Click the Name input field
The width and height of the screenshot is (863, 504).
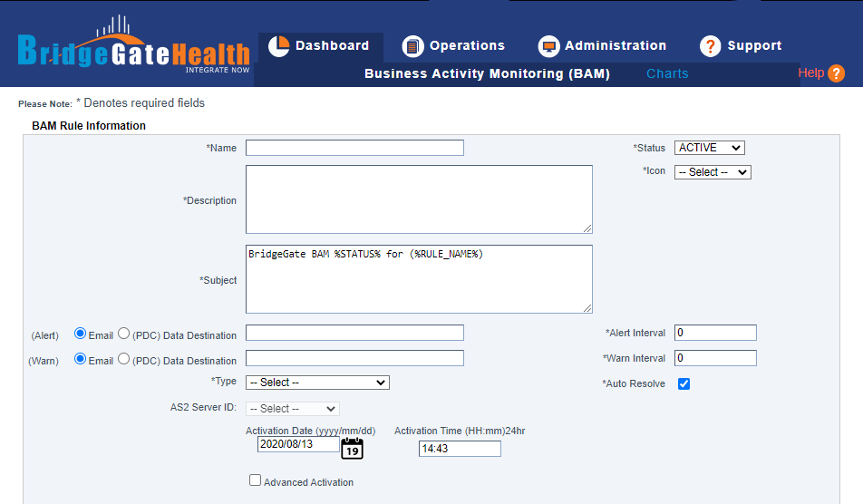(354, 148)
